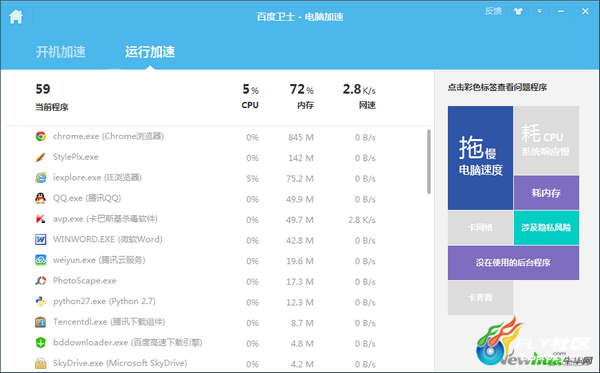Click the StylePix.exe pen icon
Viewport: 600px width, 373px height.
(x=41, y=157)
